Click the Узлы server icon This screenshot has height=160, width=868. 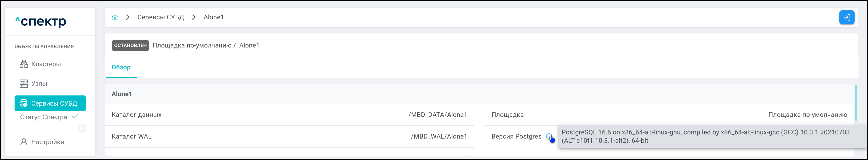click(24, 84)
